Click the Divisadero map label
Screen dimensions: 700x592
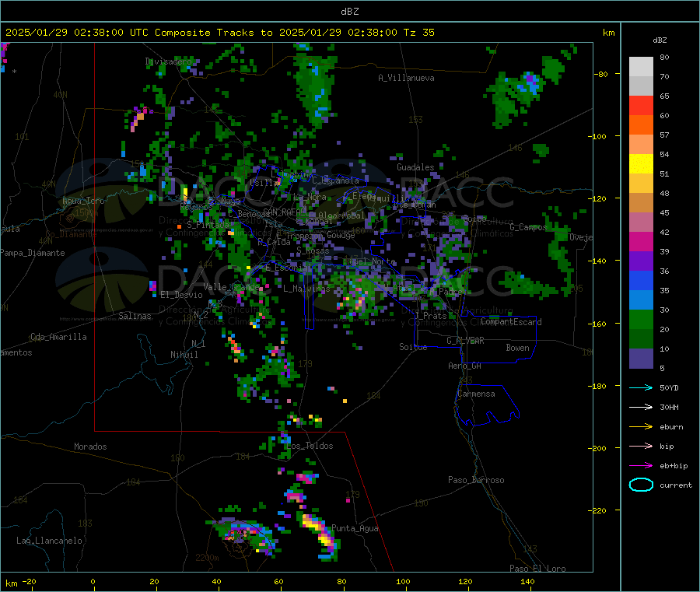click(168, 61)
